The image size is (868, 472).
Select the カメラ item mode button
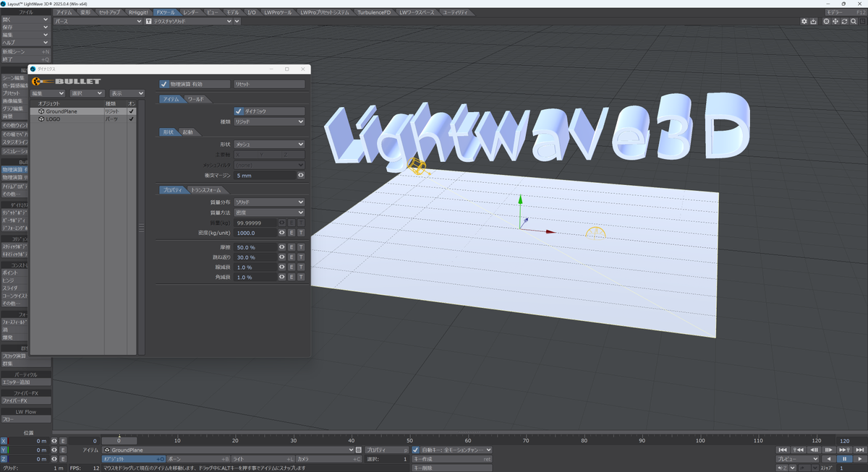[x=328, y=459]
